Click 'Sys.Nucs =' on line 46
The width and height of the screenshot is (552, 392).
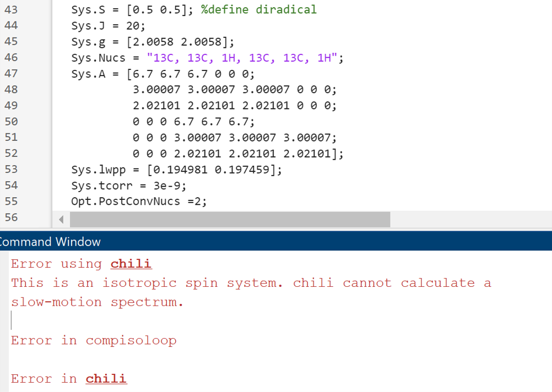point(105,58)
